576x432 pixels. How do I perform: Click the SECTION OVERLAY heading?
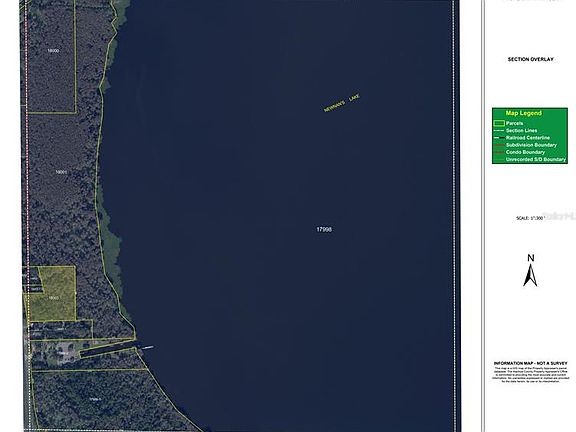coord(530,59)
